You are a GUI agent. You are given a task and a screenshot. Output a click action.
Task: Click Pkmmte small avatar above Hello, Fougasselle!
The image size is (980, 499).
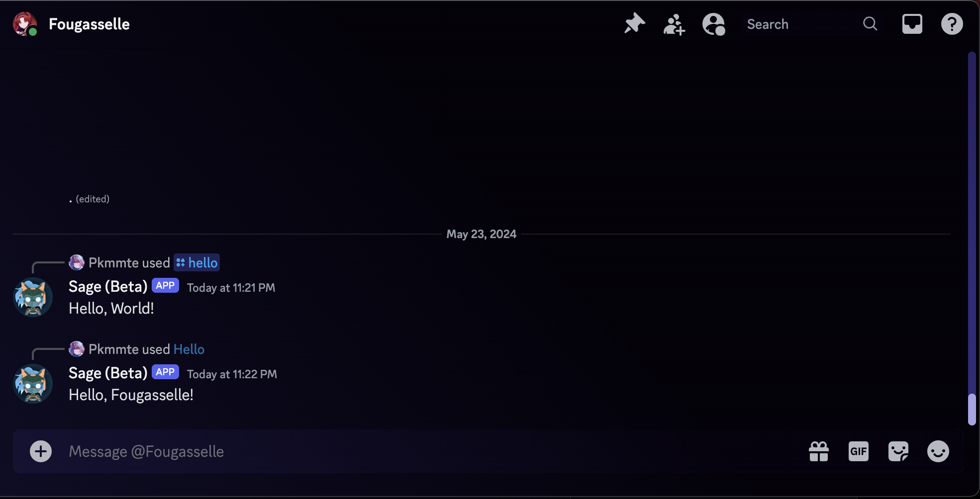[x=77, y=349]
